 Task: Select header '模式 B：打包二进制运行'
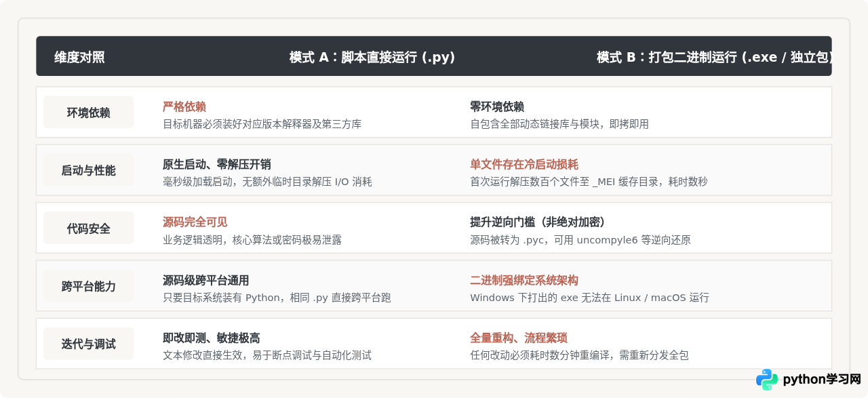pyautogui.click(x=667, y=57)
